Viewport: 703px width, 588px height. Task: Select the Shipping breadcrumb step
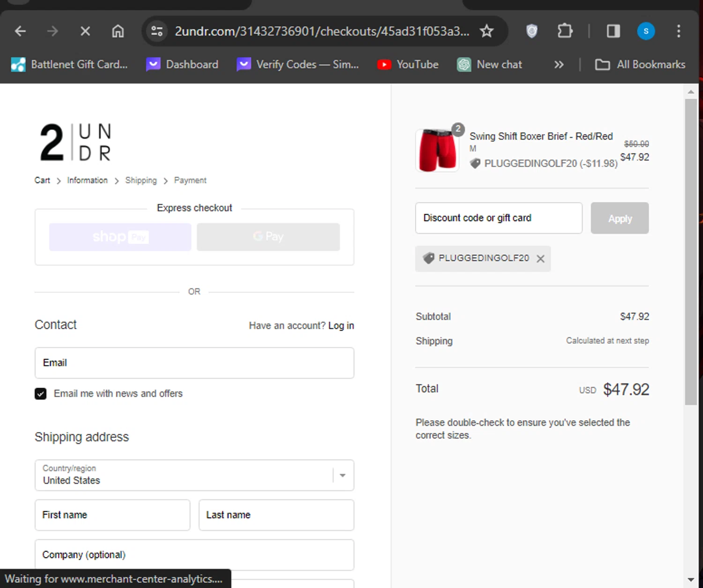coord(141,180)
